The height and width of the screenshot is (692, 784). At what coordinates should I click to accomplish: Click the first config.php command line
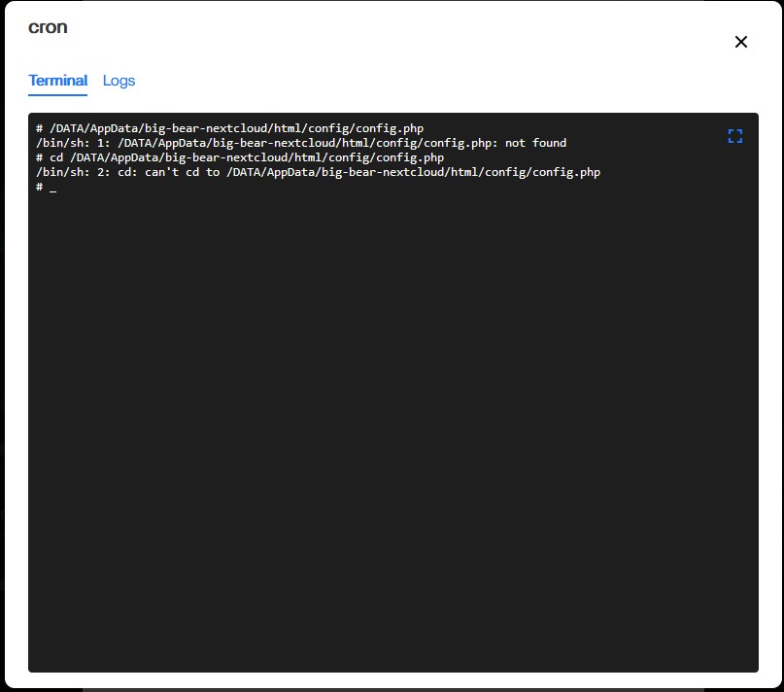point(230,128)
